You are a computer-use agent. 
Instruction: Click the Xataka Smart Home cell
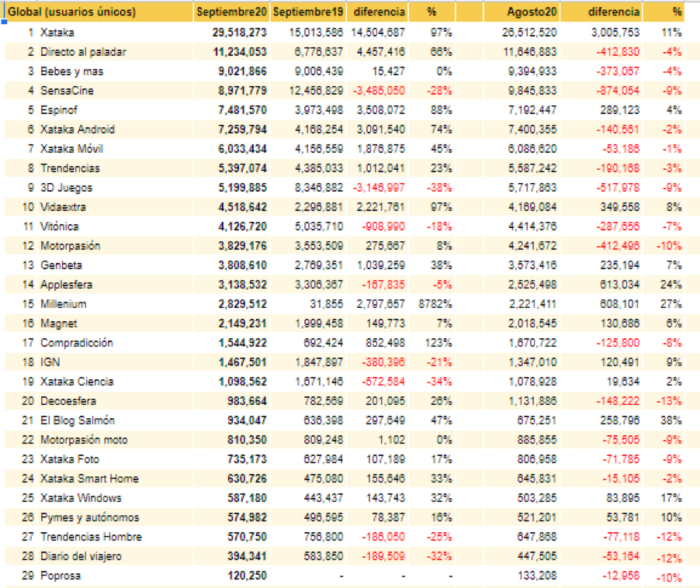coord(89,479)
